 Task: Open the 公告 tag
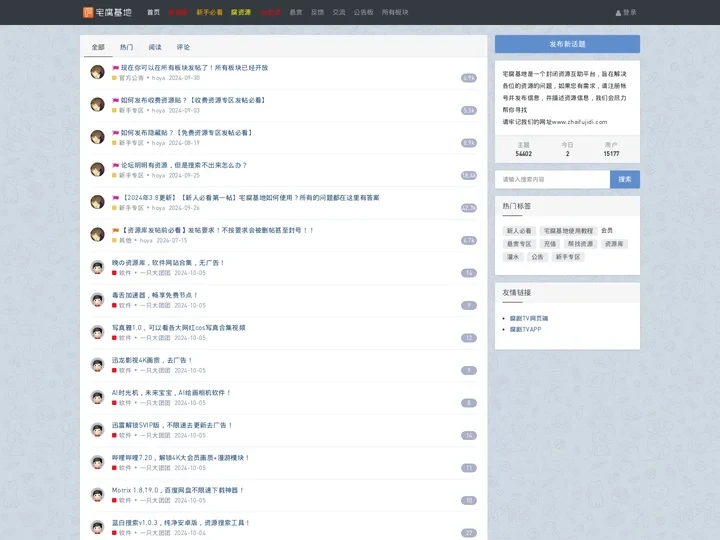pos(537,257)
